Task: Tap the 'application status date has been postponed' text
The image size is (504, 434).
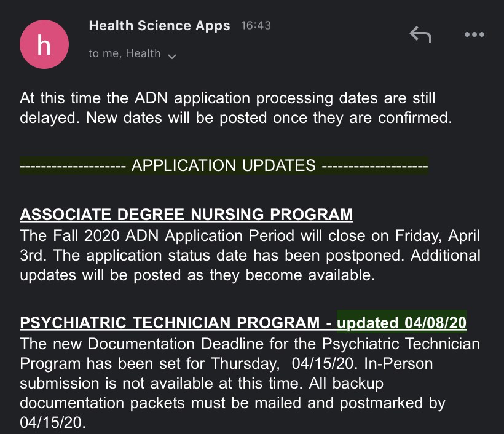Action: click(x=243, y=256)
